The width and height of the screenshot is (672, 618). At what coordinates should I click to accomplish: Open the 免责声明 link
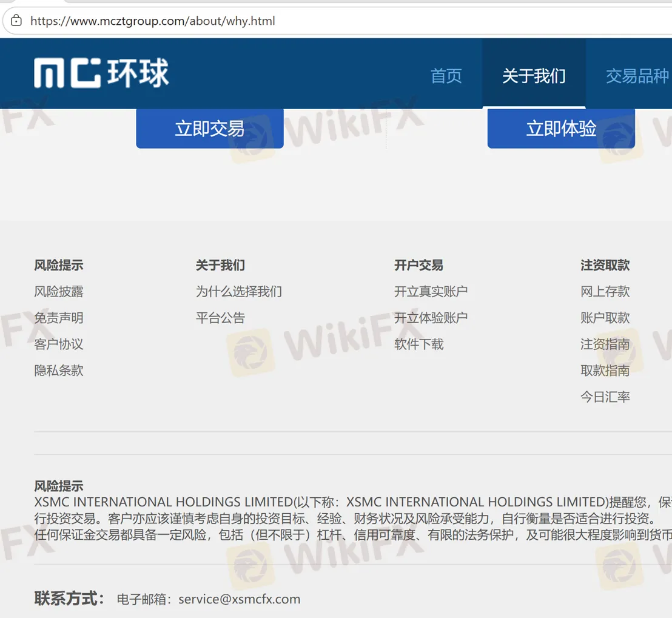[59, 318]
